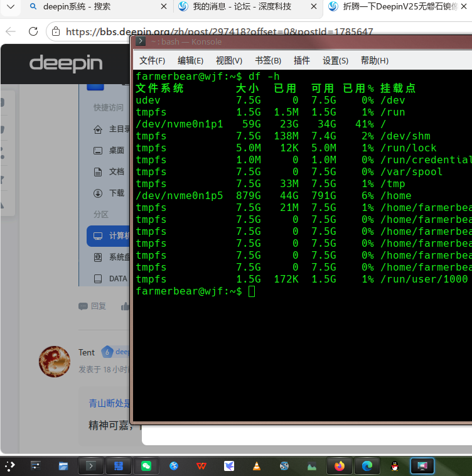Click the 文件系统 column header in terminal
The image size is (472, 476).
point(159,89)
